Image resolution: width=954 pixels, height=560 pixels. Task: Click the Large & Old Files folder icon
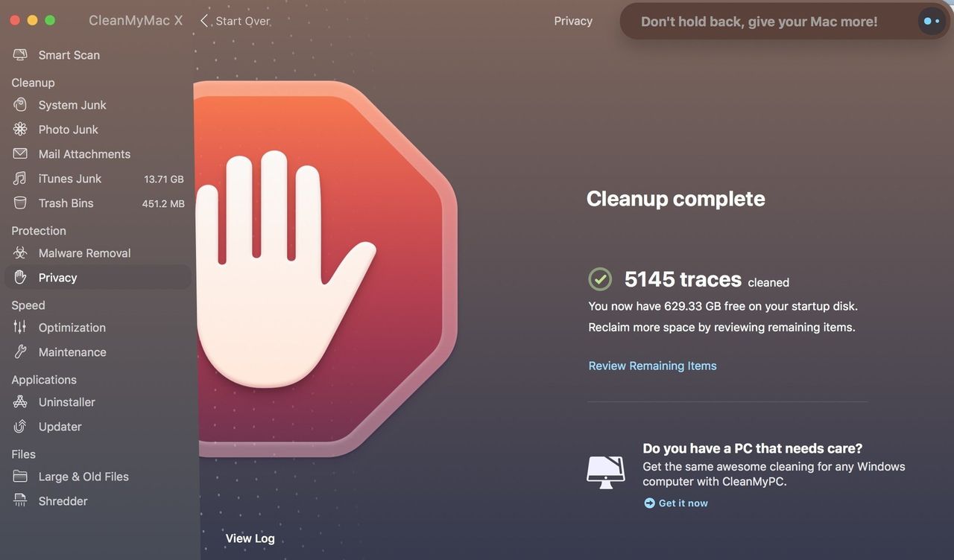pyautogui.click(x=20, y=477)
